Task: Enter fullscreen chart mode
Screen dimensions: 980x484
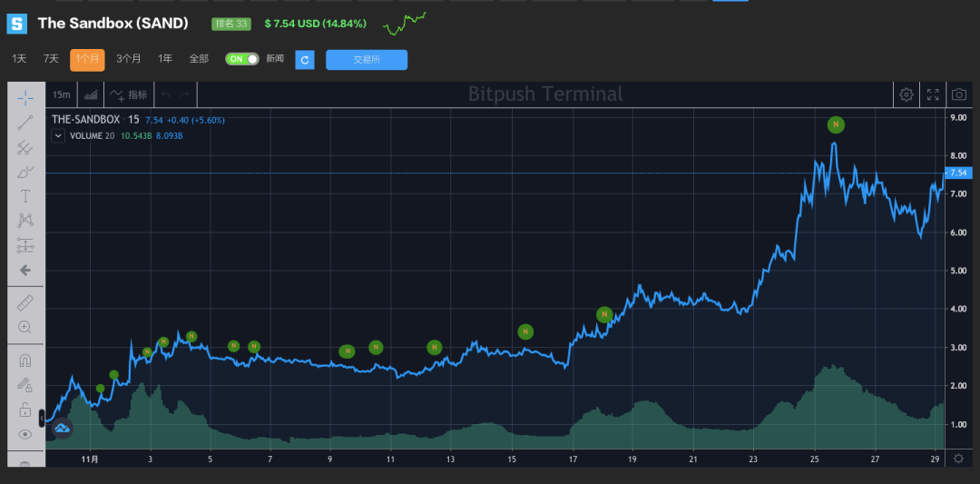Action: (933, 95)
